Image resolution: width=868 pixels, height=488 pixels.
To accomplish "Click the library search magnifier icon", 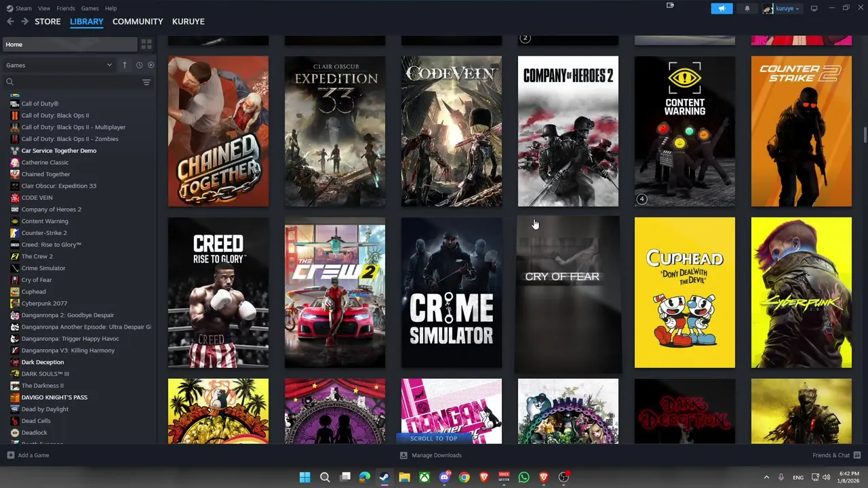I will [x=10, y=82].
